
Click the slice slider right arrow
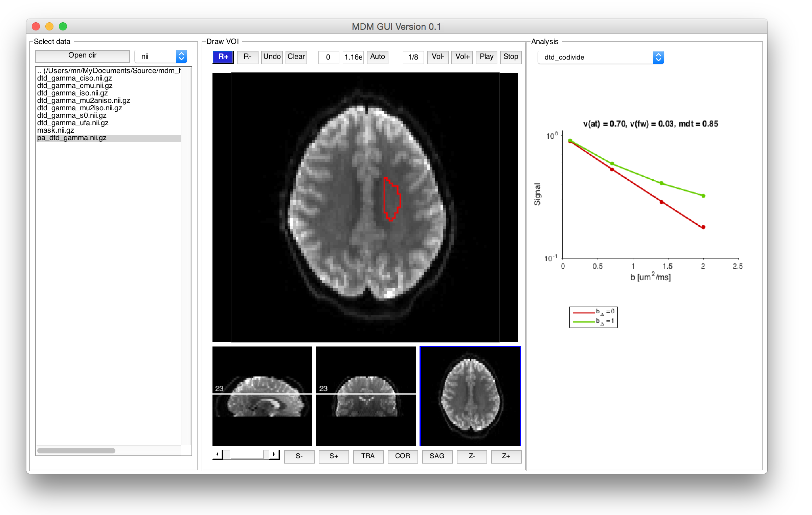click(274, 454)
